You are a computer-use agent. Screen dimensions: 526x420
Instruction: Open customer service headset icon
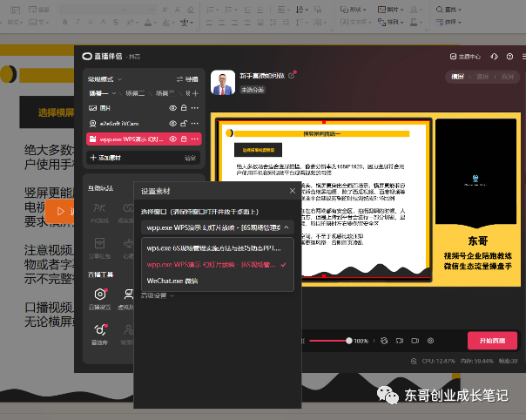pyautogui.click(x=494, y=57)
